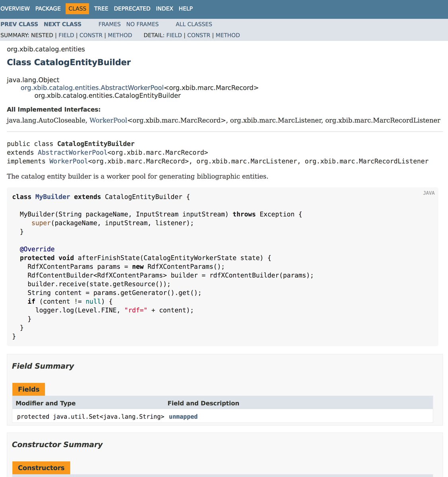Jump to FIELD summary section
This screenshot has height=477, width=448.
click(x=66, y=35)
